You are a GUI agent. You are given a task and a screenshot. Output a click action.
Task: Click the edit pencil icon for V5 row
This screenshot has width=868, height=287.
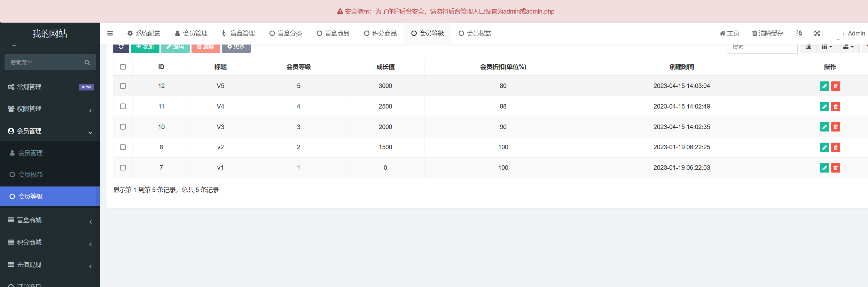click(824, 86)
